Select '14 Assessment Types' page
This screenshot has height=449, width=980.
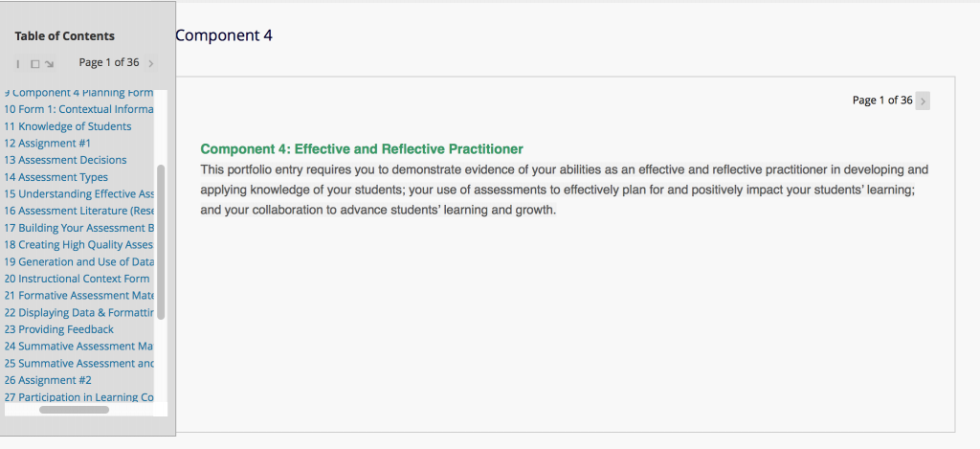point(56,177)
